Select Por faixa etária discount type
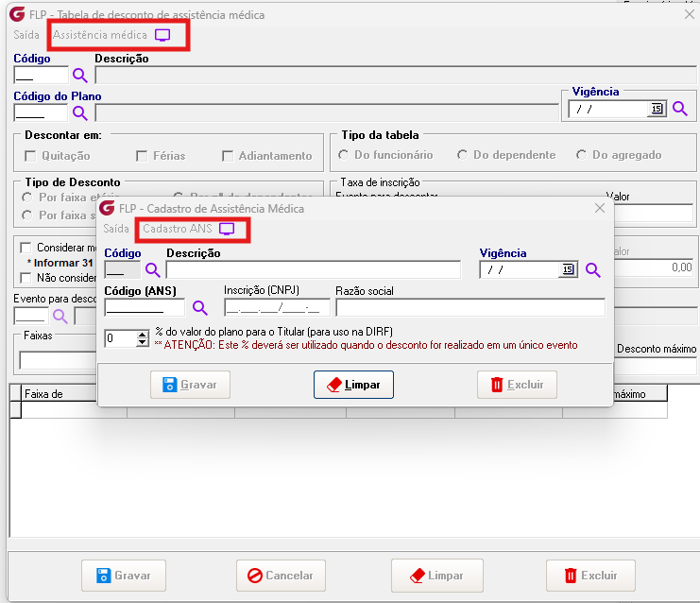This screenshot has height=603, width=700. tap(26, 198)
